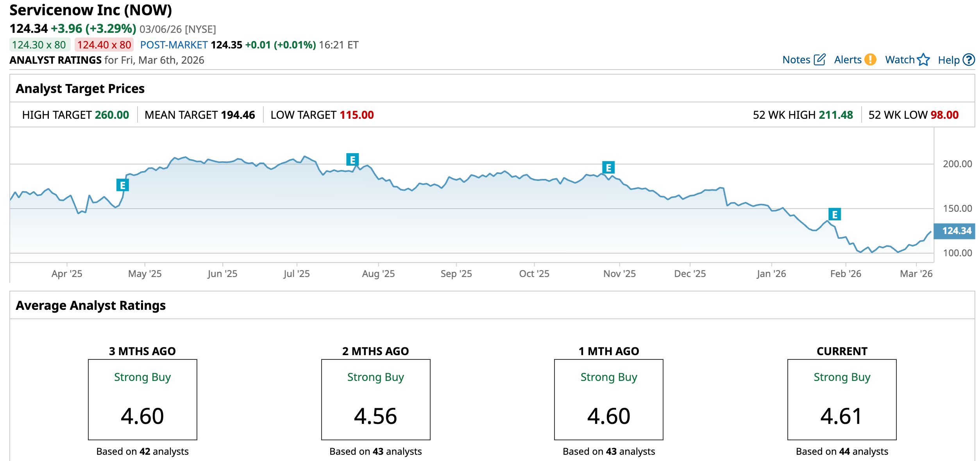Open the Help link
This screenshot has height=461, width=980.
click(948, 60)
